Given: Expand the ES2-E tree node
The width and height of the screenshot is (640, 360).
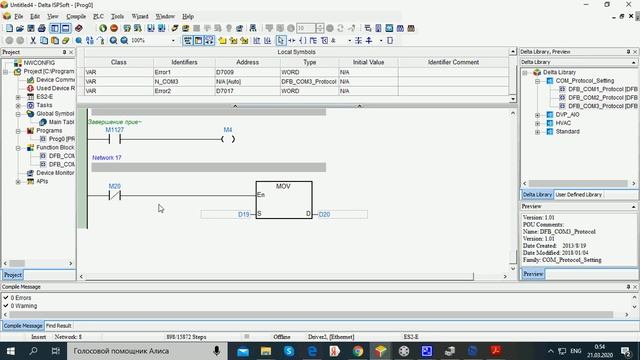Looking at the screenshot, I should 18,97.
